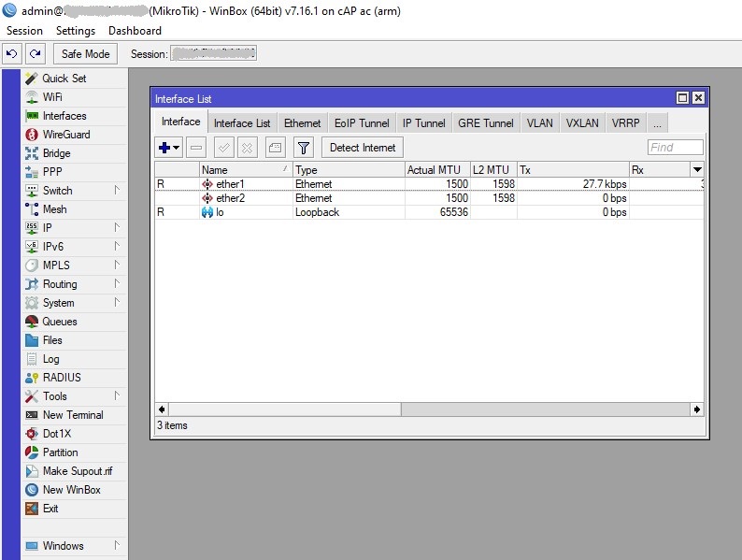Launch a New Terminal

pyautogui.click(x=75, y=415)
